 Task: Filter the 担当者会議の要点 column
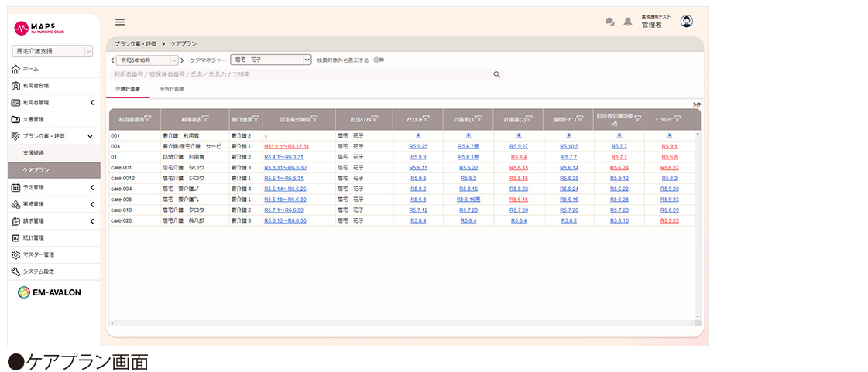pos(638,118)
